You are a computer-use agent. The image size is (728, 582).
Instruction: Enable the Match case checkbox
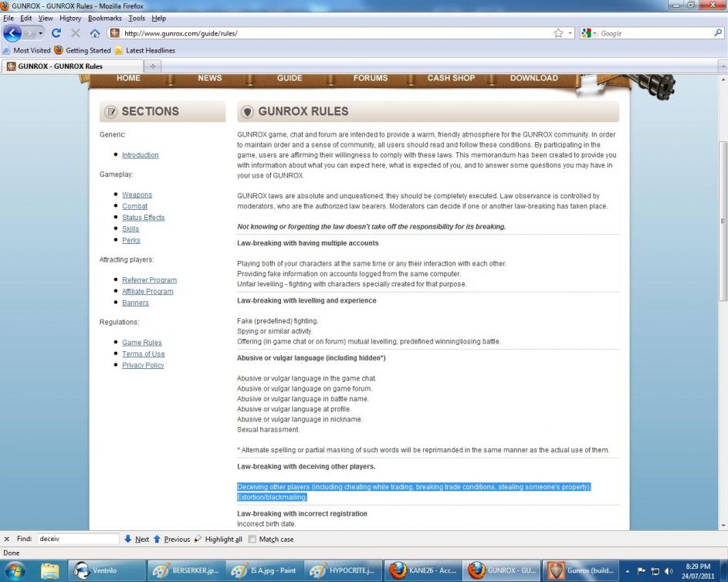tap(252, 540)
